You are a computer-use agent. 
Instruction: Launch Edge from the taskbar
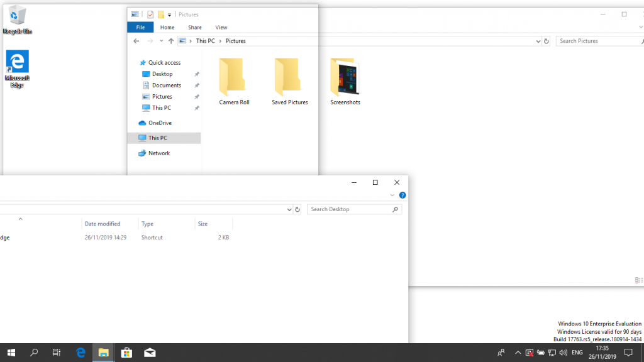80,353
